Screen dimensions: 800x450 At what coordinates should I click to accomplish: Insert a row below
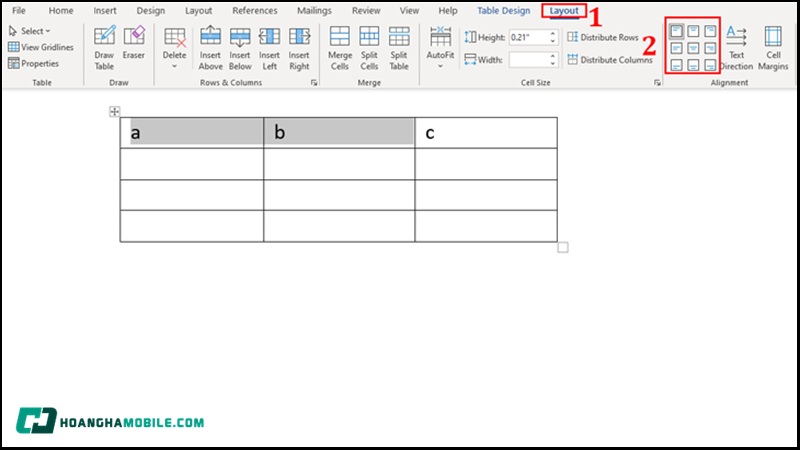pos(240,48)
